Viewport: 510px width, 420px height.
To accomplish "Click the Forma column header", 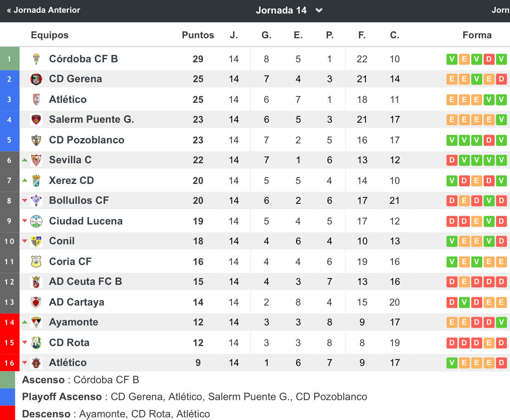I will [477, 35].
